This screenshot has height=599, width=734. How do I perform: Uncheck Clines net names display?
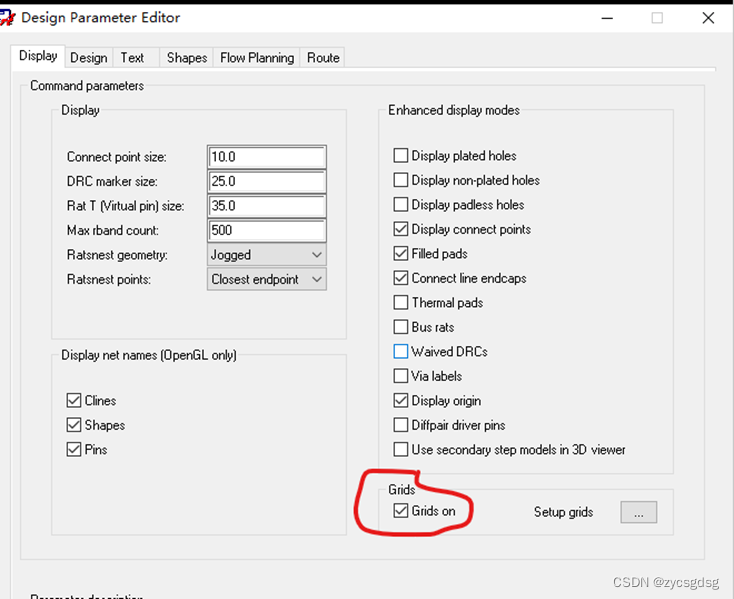pos(74,401)
